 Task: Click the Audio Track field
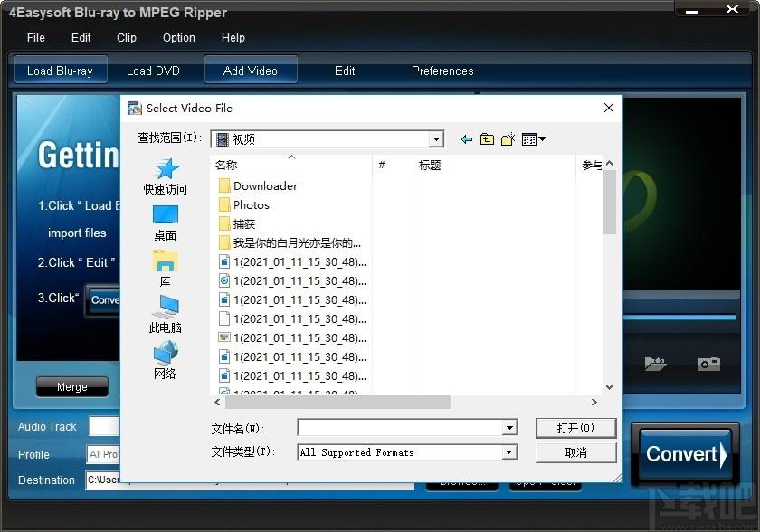105,426
